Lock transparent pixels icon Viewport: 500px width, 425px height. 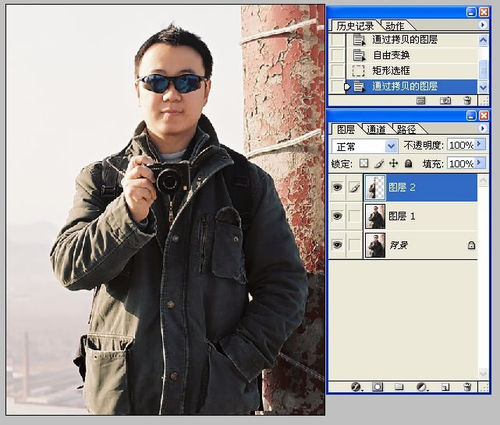point(364,163)
